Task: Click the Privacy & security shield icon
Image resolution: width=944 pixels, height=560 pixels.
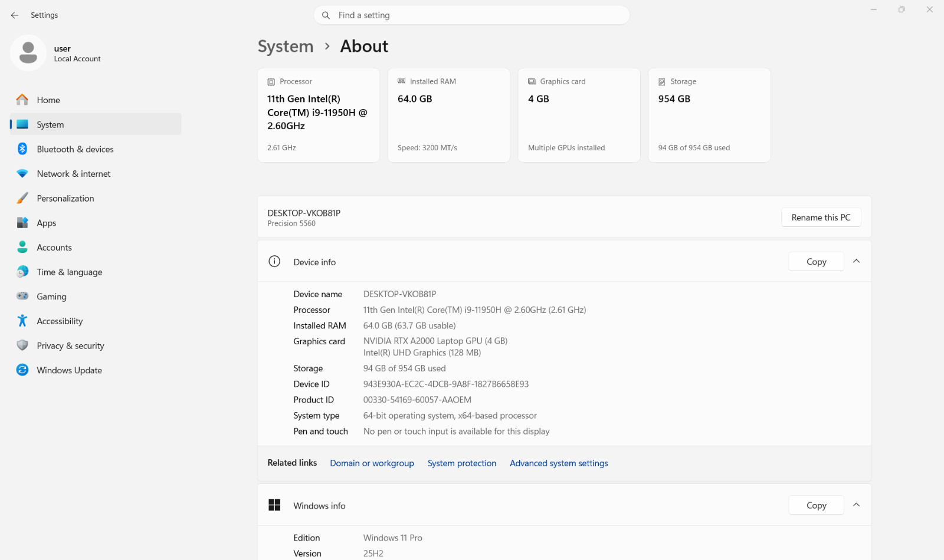Action: click(22, 345)
